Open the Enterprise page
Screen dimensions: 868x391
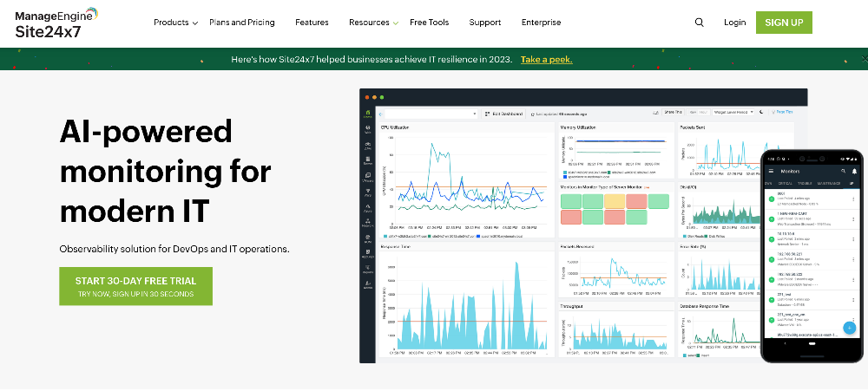tap(541, 23)
